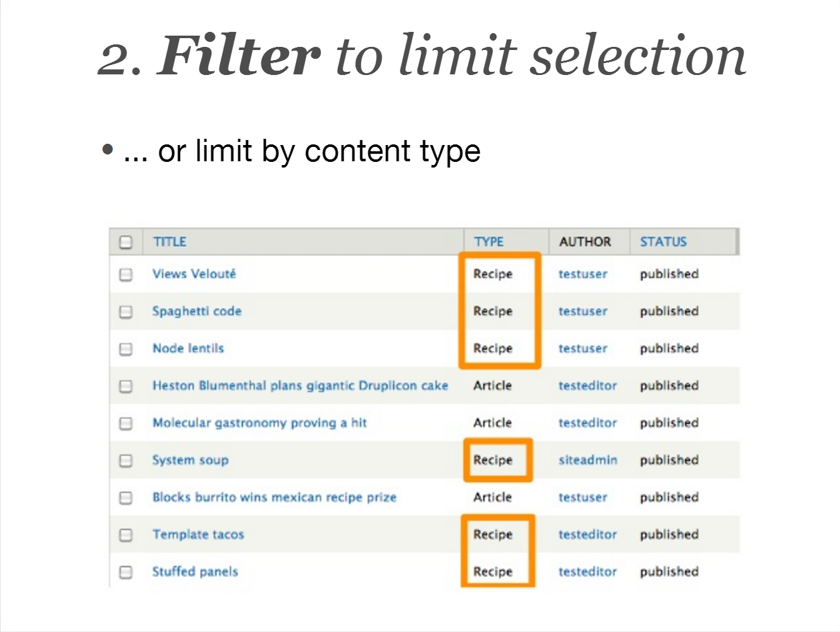The image size is (840, 632).
Task: Open Blocks burrito wins mexican recipe prize
Action: (274, 498)
